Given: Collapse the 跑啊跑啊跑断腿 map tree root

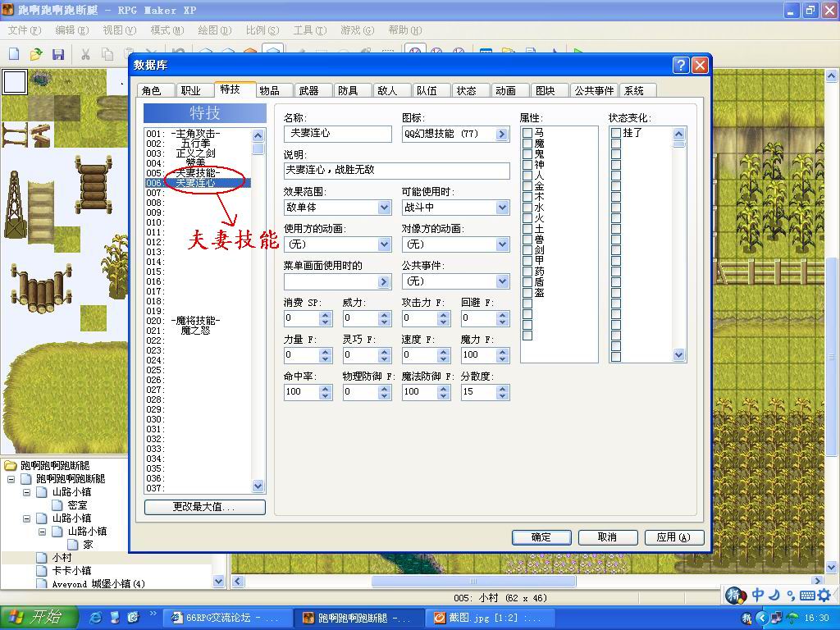Looking at the screenshot, I should coord(11,479).
